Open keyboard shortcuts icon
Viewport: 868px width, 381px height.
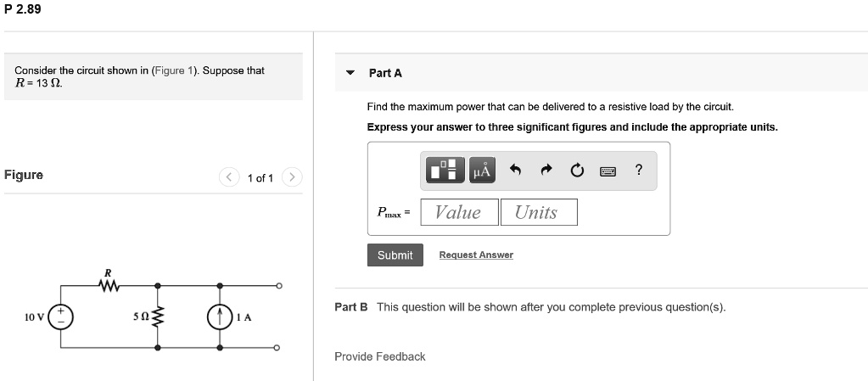pyautogui.click(x=608, y=171)
